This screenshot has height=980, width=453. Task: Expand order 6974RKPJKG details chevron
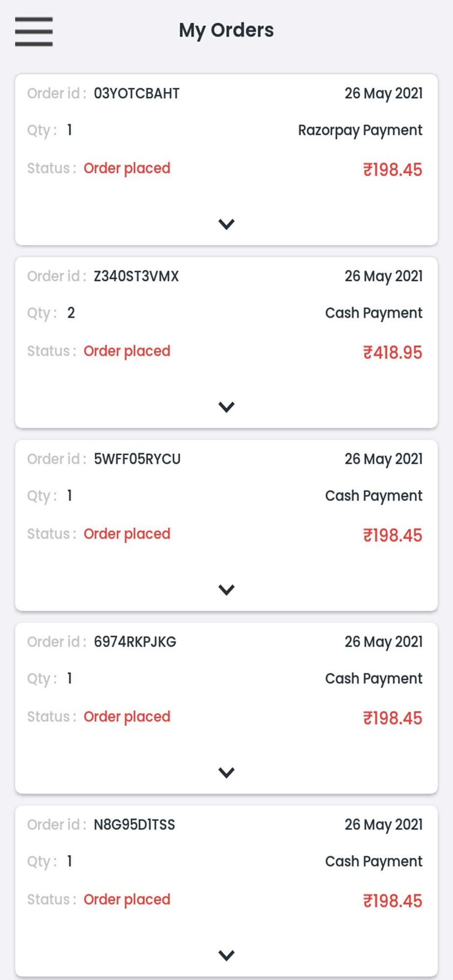tap(226, 772)
